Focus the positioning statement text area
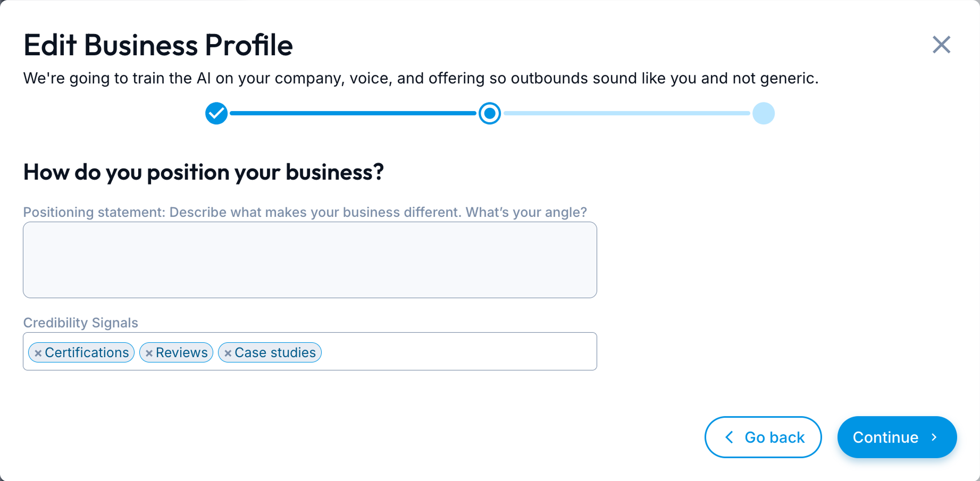 (x=309, y=260)
